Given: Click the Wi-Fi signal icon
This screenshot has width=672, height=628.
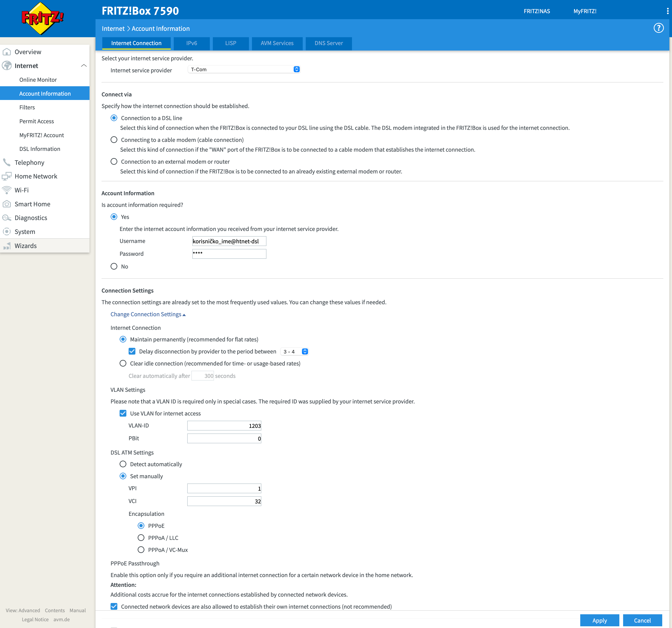Looking at the screenshot, I should [7, 190].
